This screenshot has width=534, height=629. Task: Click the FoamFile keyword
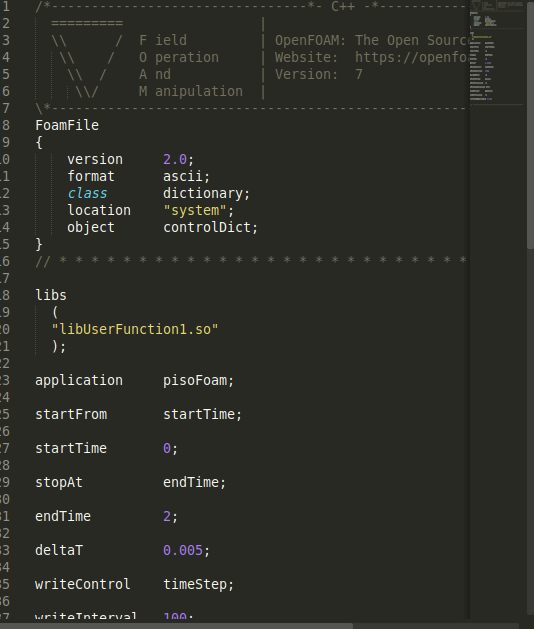67,125
